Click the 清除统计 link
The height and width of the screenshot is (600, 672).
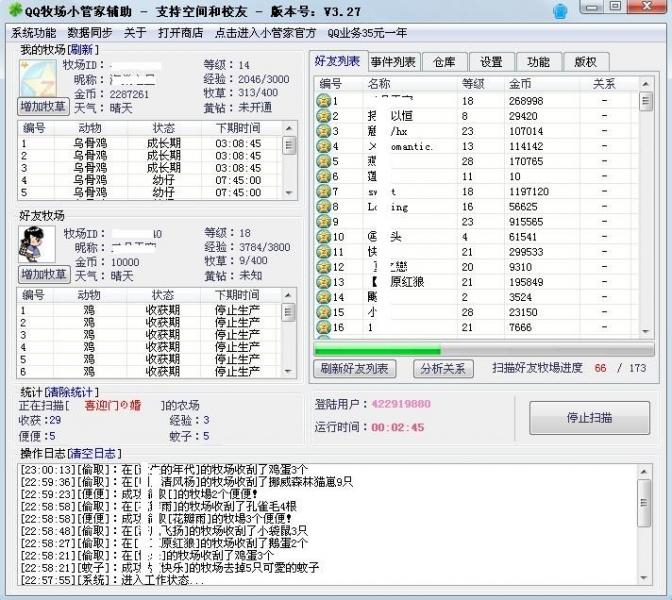click(70, 392)
